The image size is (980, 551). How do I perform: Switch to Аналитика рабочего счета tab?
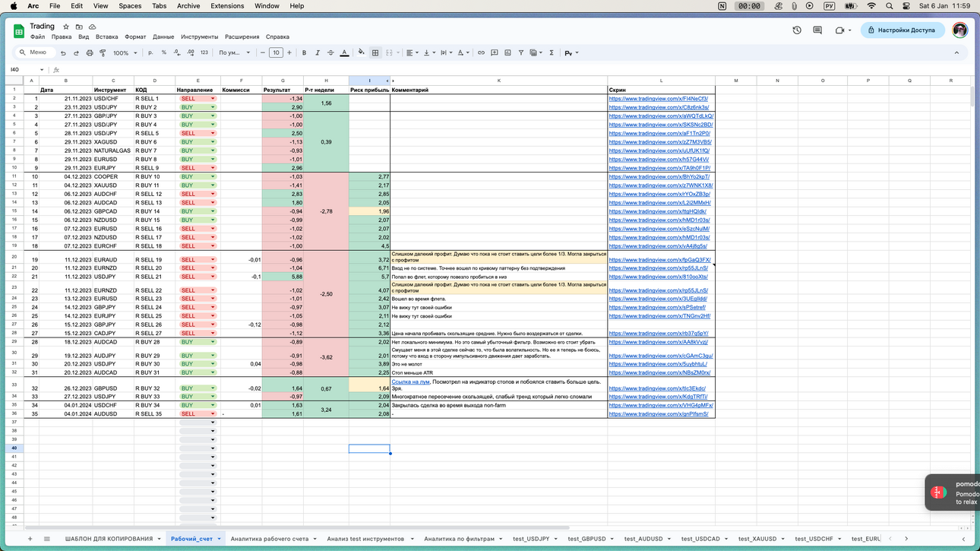tap(270, 539)
